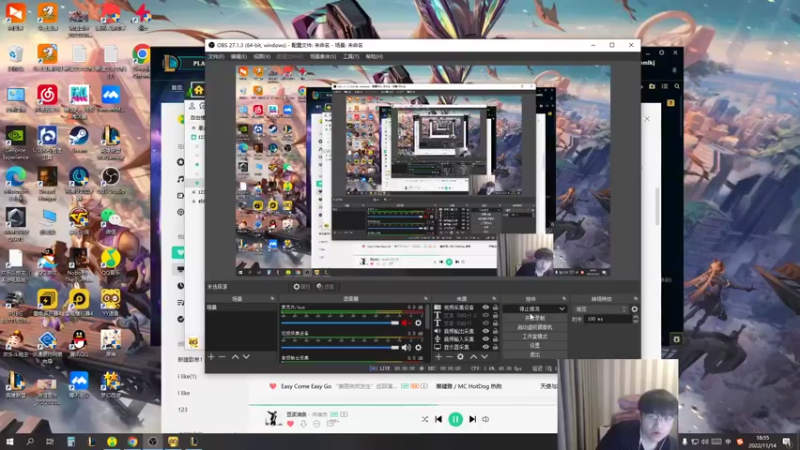800x450 pixels.
Task: Move the scene up in Scenes panel
Action: coord(235,357)
